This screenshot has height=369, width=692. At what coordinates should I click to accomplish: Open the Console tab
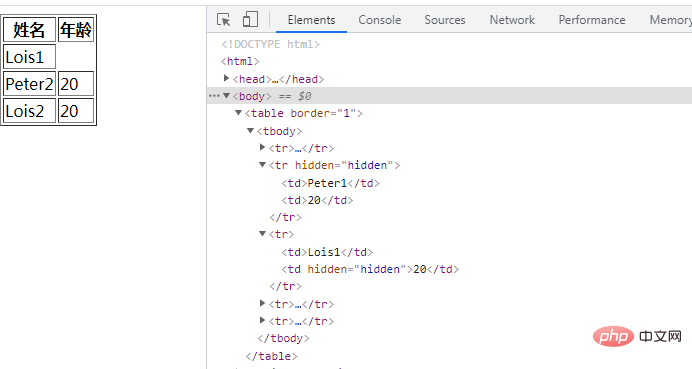(x=380, y=20)
